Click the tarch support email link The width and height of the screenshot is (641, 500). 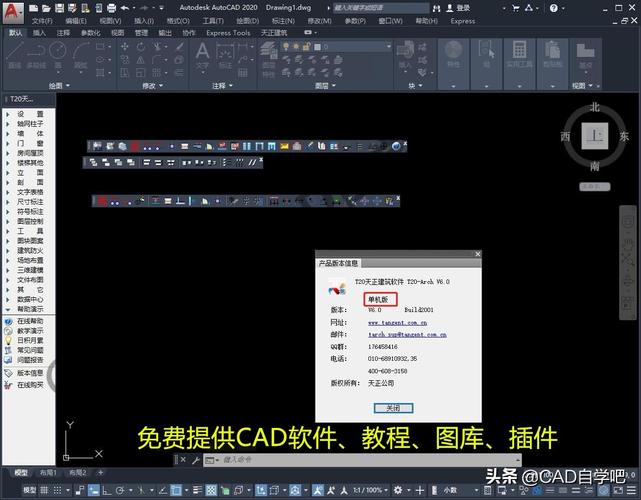click(407, 334)
